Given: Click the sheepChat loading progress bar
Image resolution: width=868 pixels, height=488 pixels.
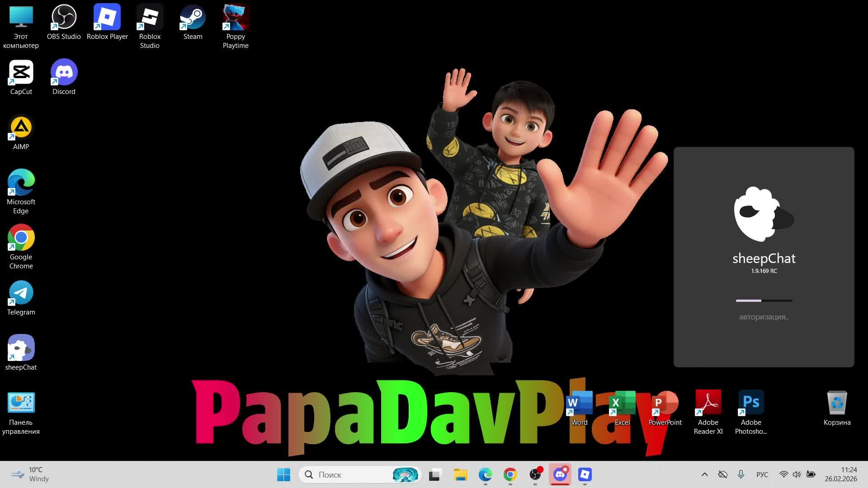Looking at the screenshot, I should pyautogui.click(x=764, y=300).
